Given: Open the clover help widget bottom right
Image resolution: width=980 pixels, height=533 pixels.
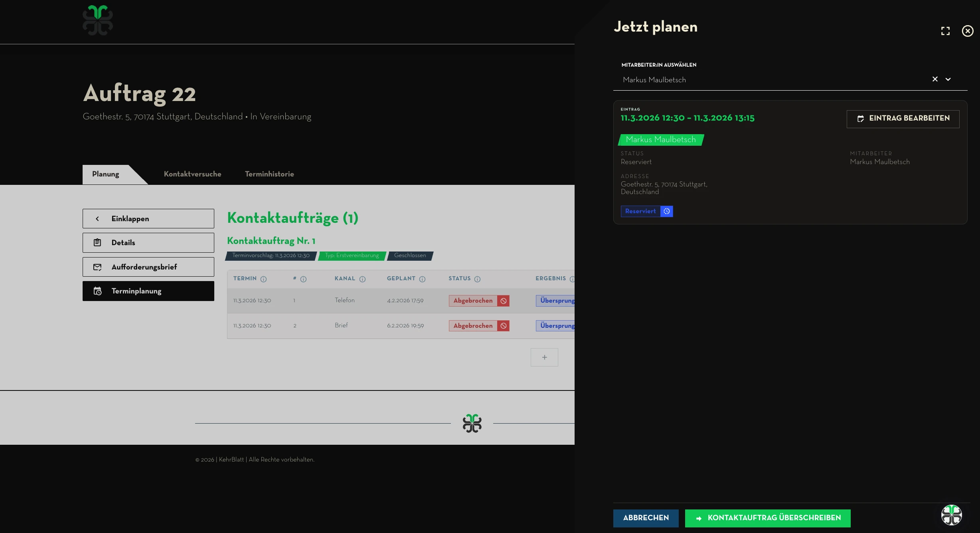Looking at the screenshot, I should 952,515.
